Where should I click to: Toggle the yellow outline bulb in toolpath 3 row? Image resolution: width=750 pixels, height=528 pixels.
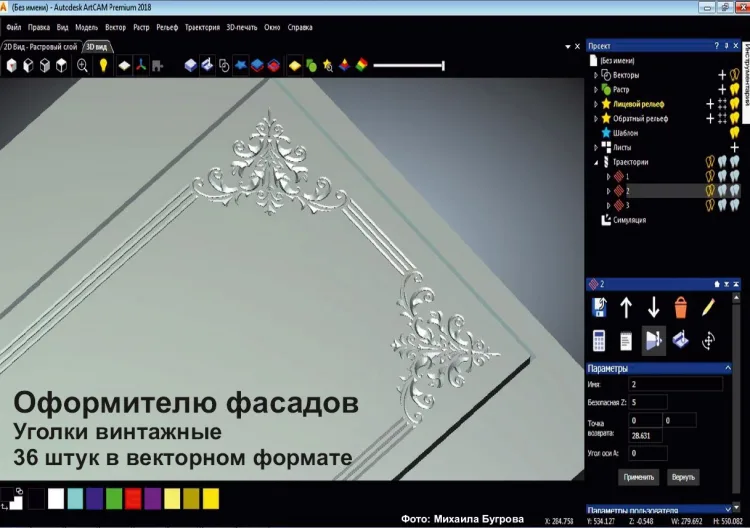[x=710, y=205]
